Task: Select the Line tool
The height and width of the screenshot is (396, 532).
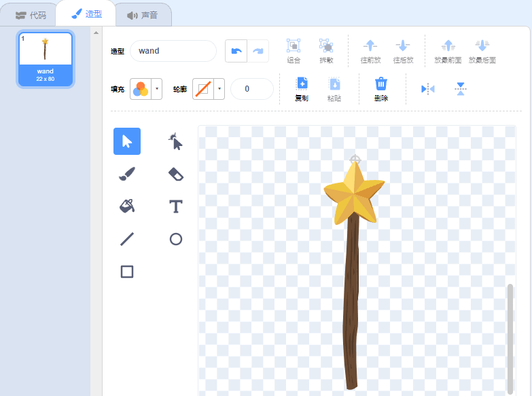Action: click(127, 239)
